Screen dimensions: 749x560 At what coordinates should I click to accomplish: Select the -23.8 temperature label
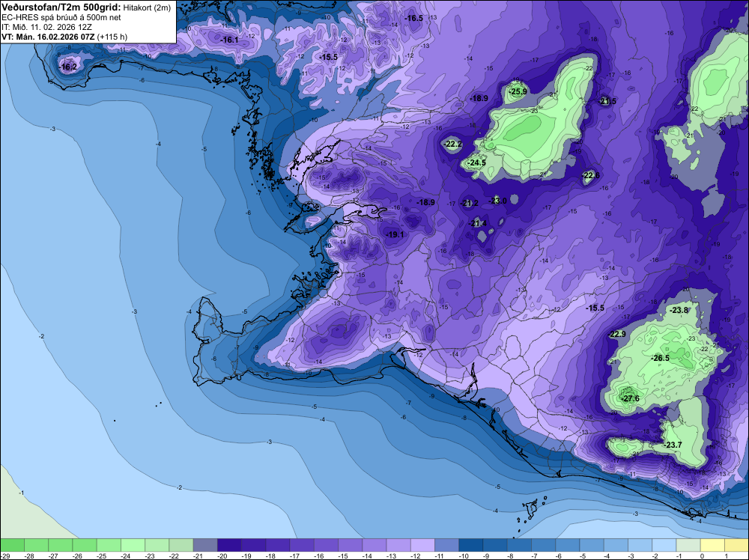pos(679,310)
